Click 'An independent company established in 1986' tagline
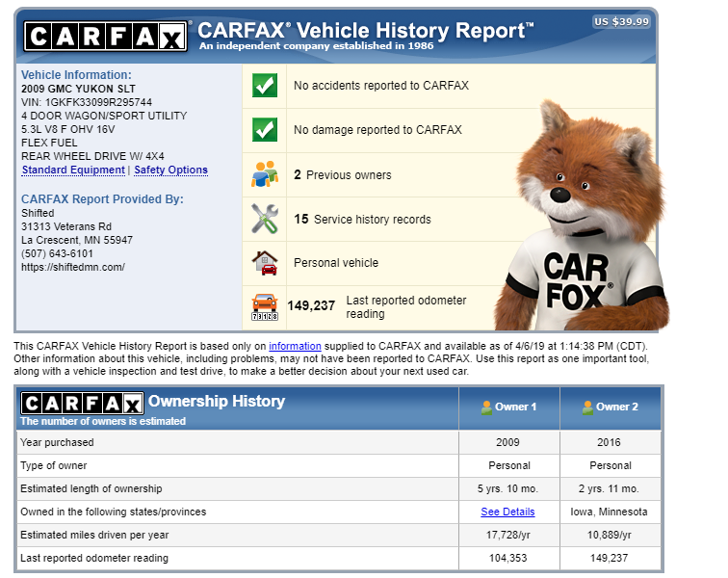The height and width of the screenshot is (578, 728). click(316, 46)
